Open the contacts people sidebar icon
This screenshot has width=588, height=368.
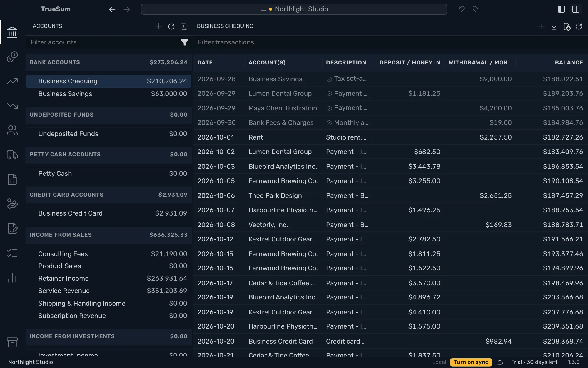coord(12,130)
